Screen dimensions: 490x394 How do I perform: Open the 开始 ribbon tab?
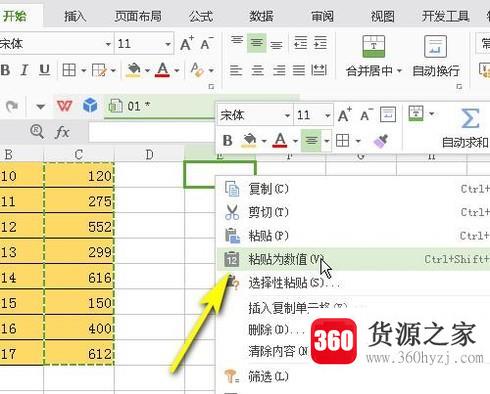(x=14, y=16)
